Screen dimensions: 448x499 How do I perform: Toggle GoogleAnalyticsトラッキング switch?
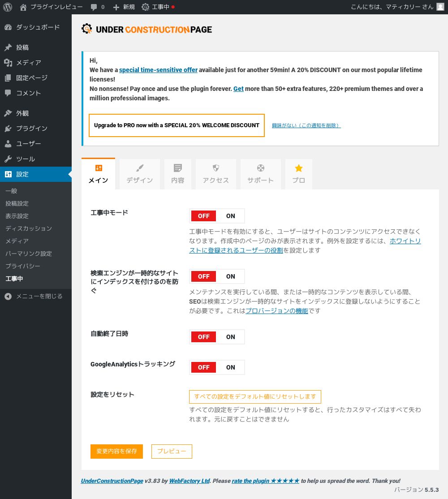pos(217,367)
